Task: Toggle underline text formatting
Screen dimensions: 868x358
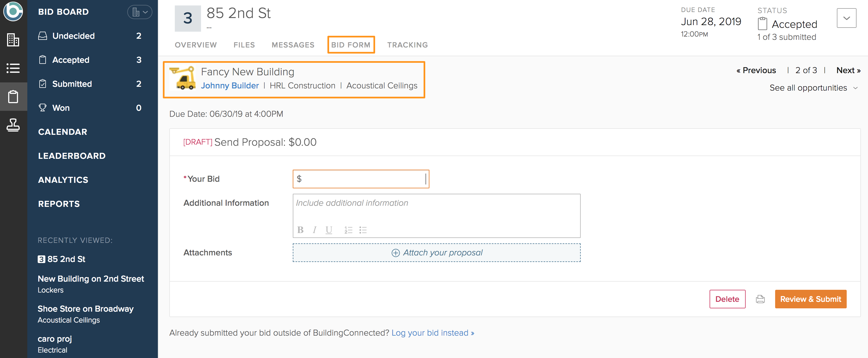Action: 329,230
